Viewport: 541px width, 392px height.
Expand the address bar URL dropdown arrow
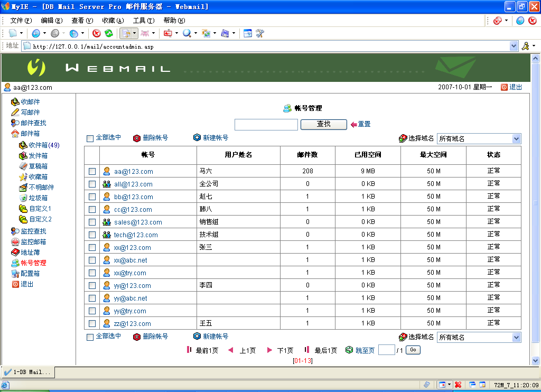click(514, 46)
